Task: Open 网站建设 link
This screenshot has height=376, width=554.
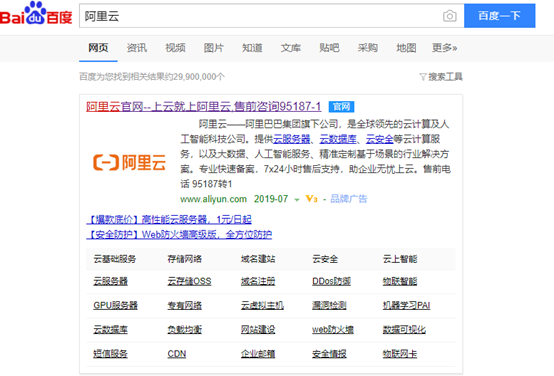Action: coord(258,330)
